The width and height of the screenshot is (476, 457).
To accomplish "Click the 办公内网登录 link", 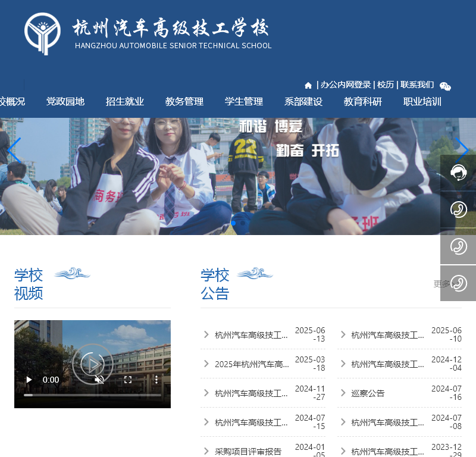I will pyautogui.click(x=346, y=85).
